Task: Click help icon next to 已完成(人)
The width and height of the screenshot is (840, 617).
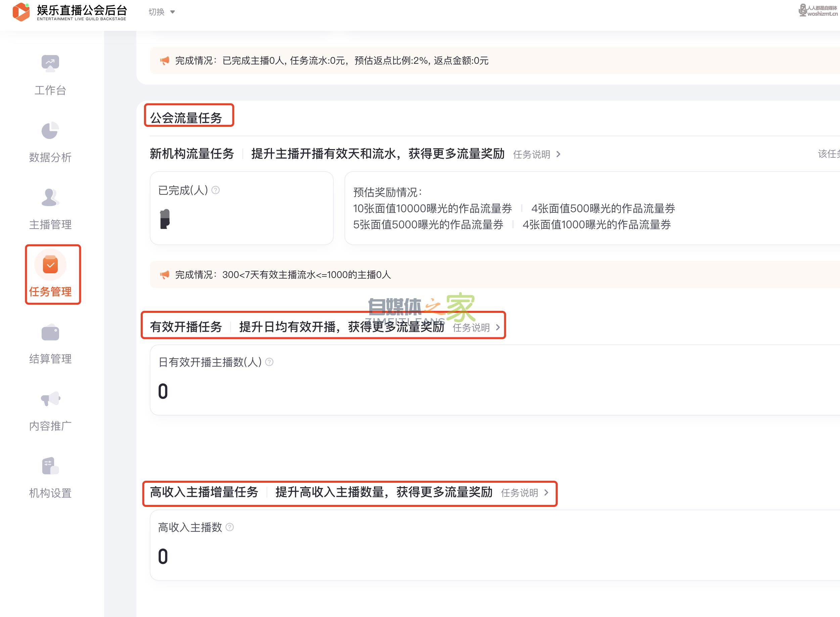Action: [216, 190]
